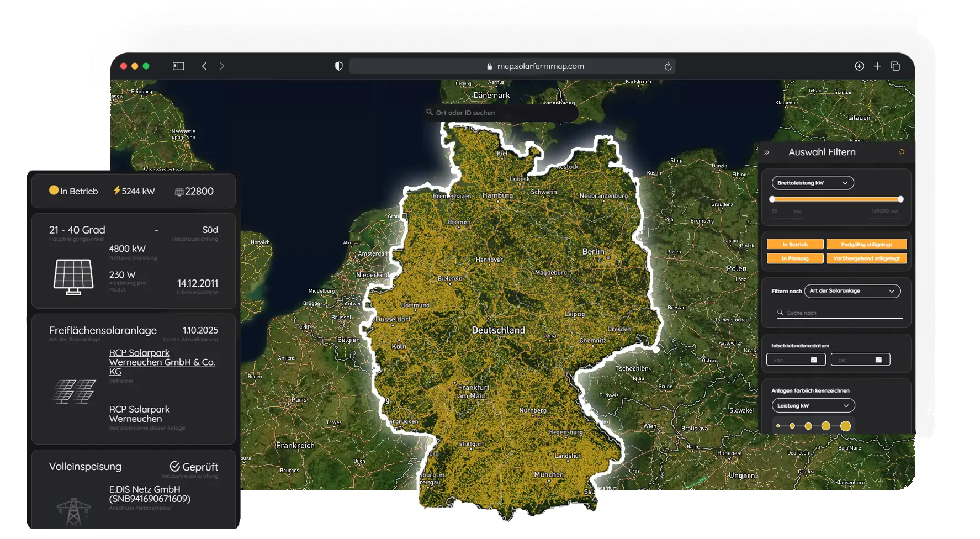Open the calendar icon in the 'von' date field
980x539 pixels.
click(x=813, y=360)
